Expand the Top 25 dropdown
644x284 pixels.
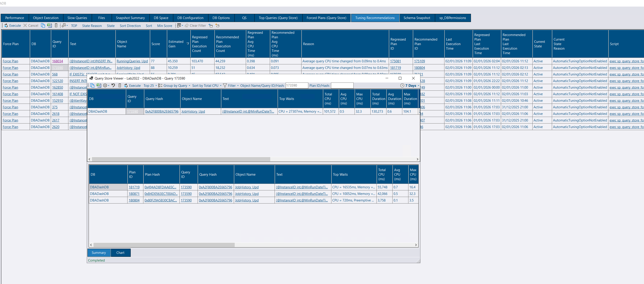coord(150,86)
